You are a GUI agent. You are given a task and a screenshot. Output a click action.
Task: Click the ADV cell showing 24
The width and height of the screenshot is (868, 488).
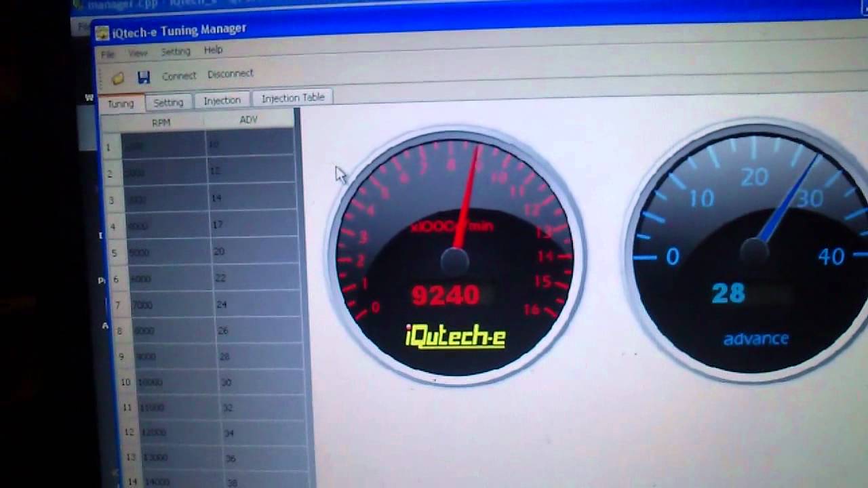tap(258, 304)
